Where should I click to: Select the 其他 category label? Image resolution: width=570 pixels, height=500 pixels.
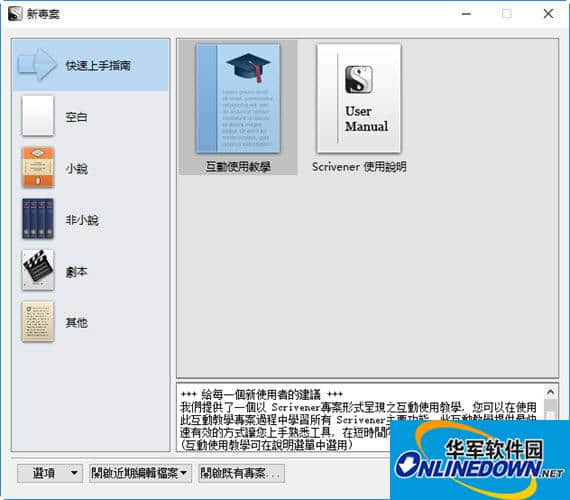point(76,323)
